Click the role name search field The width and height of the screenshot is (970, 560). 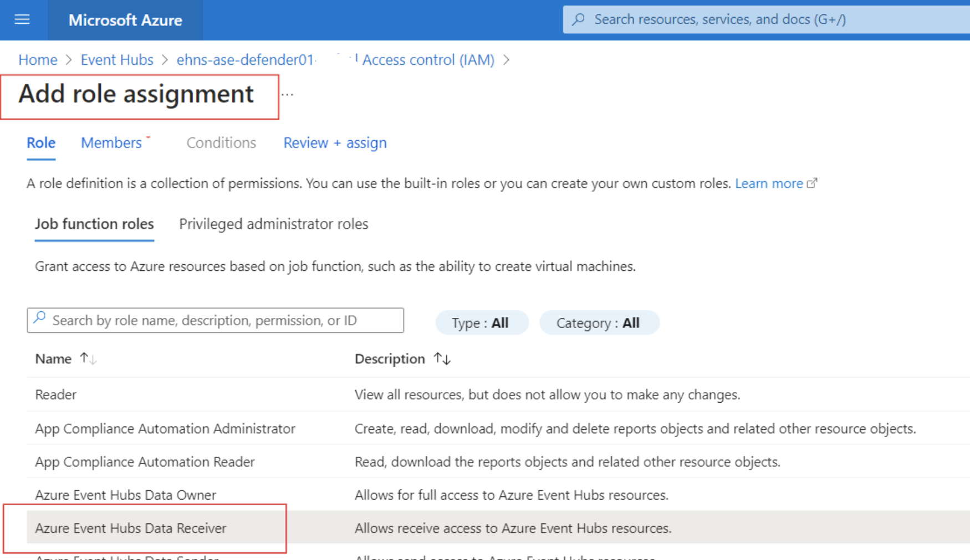tap(215, 320)
